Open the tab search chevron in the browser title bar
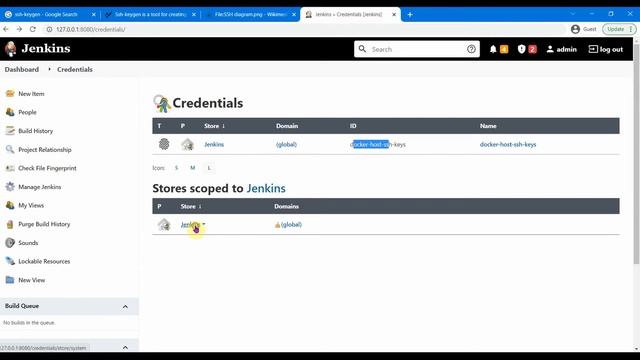 573,14
